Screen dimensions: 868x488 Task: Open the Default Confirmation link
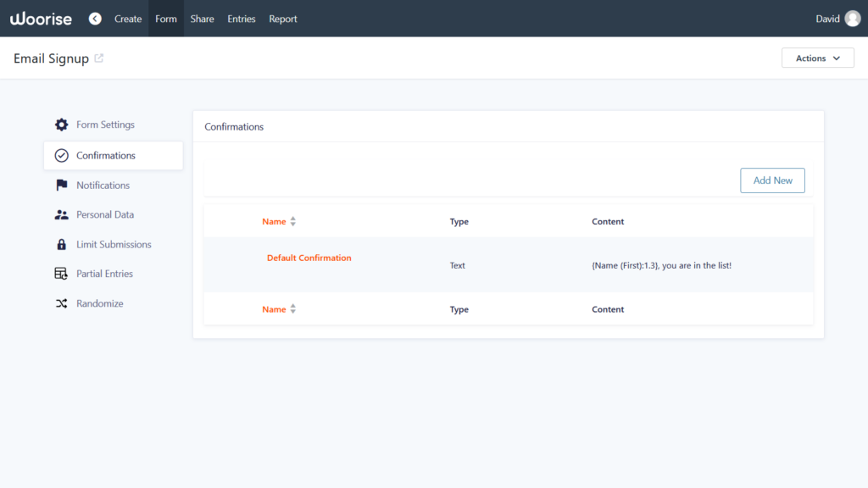click(309, 258)
